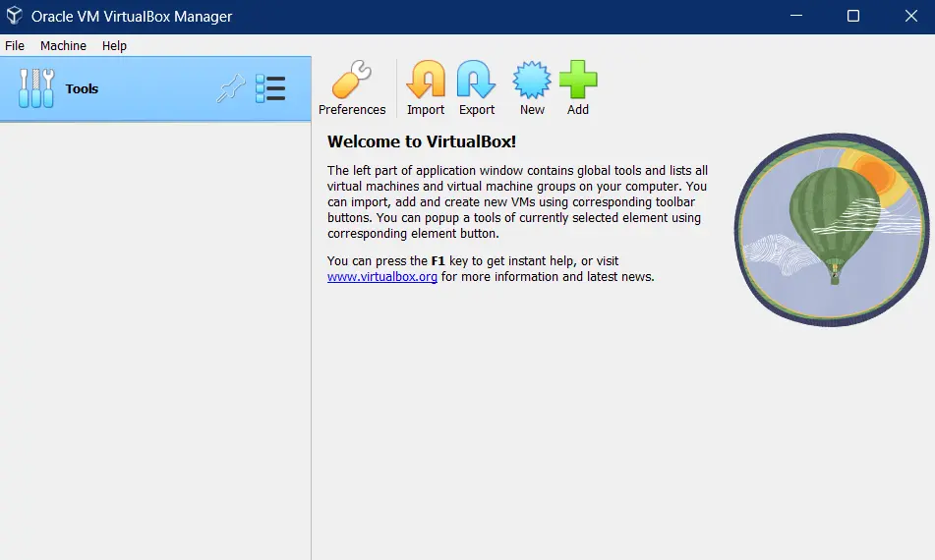
Task: Click the VirtualBox cube title bar icon
Action: [15, 16]
